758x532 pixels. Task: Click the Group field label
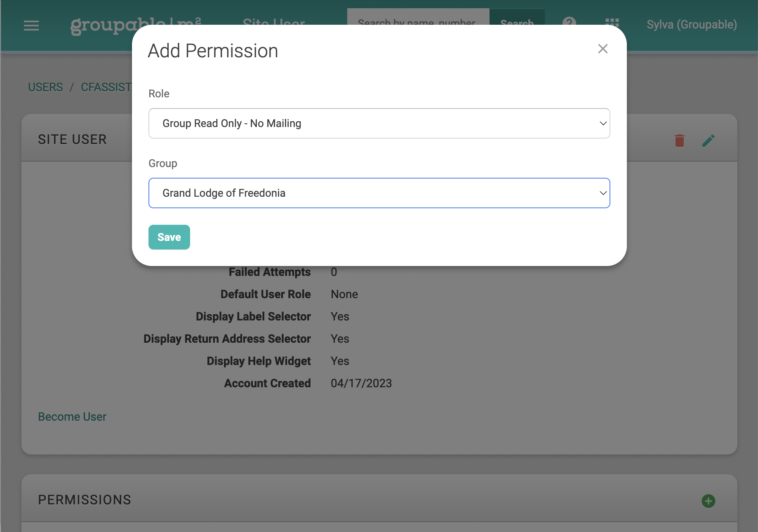click(162, 163)
